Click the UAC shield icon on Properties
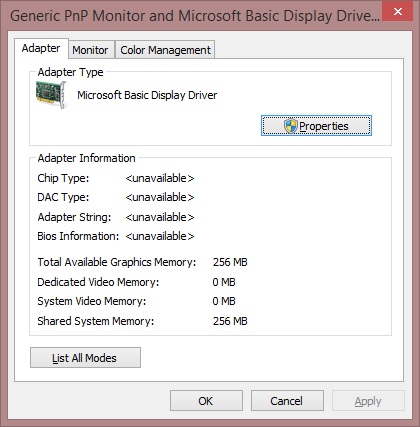The width and height of the screenshot is (420, 427). pos(290,126)
